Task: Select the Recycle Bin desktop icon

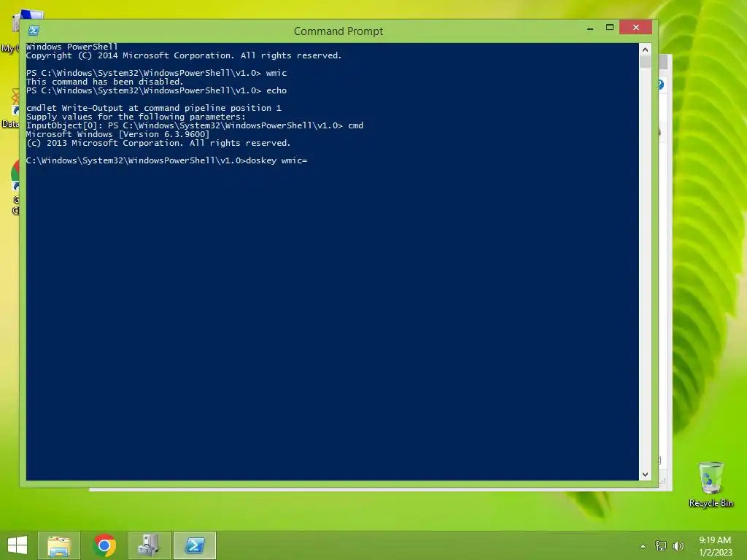Action: coord(711,485)
